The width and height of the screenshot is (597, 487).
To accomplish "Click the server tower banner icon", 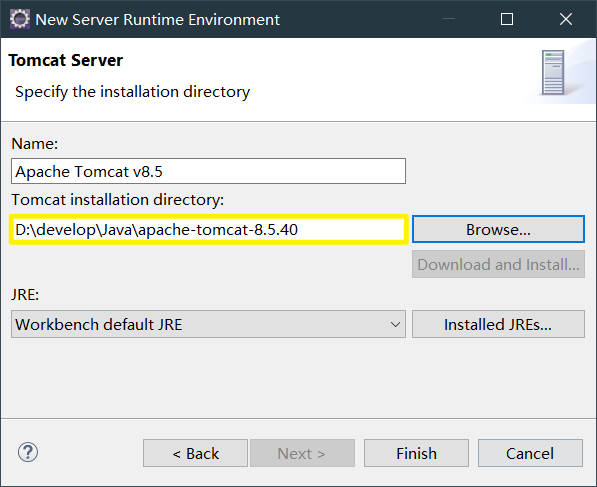I will pos(553,72).
